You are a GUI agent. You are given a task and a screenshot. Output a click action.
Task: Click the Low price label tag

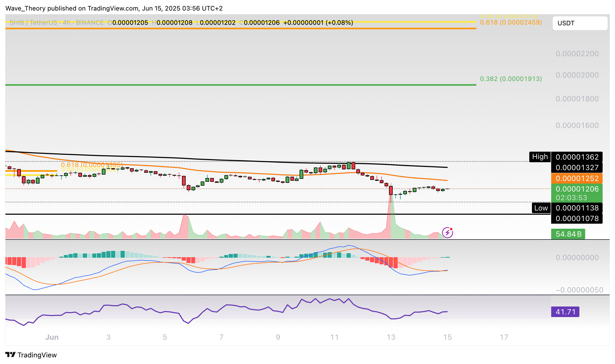pos(541,208)
